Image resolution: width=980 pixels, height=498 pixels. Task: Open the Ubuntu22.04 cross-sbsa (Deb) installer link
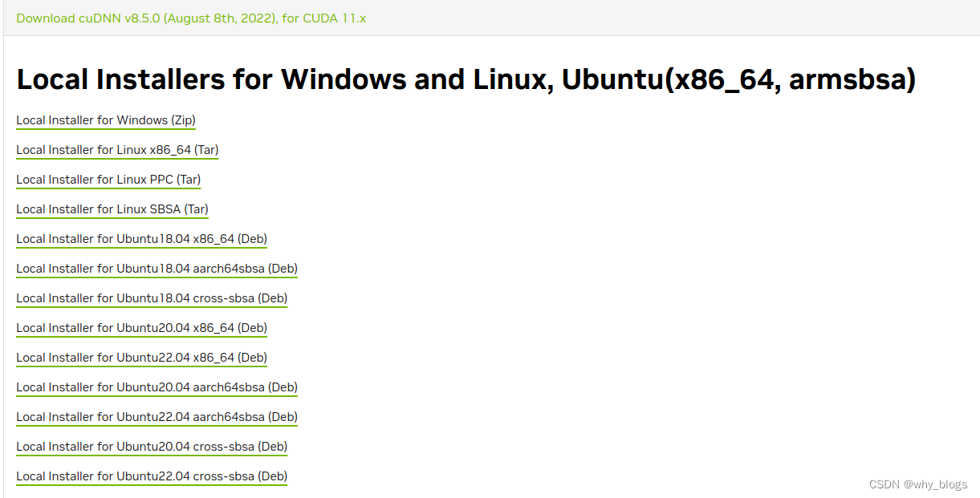[151, 476]
